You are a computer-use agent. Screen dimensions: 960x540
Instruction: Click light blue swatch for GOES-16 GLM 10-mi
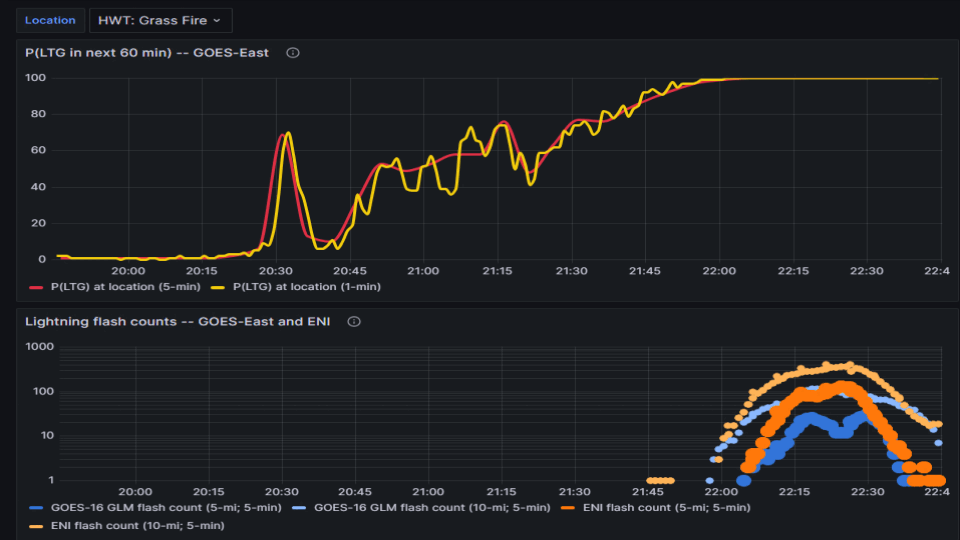(301, 508)
